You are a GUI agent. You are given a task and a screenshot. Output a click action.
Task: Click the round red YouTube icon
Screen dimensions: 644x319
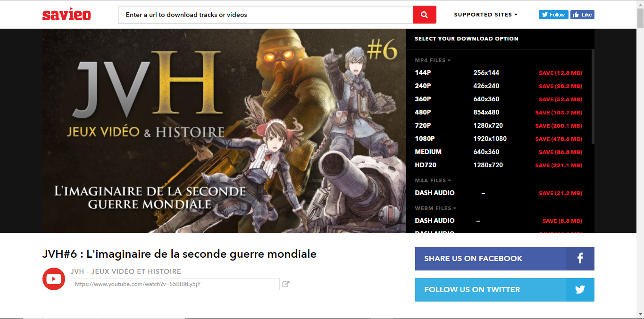(54, 279)
